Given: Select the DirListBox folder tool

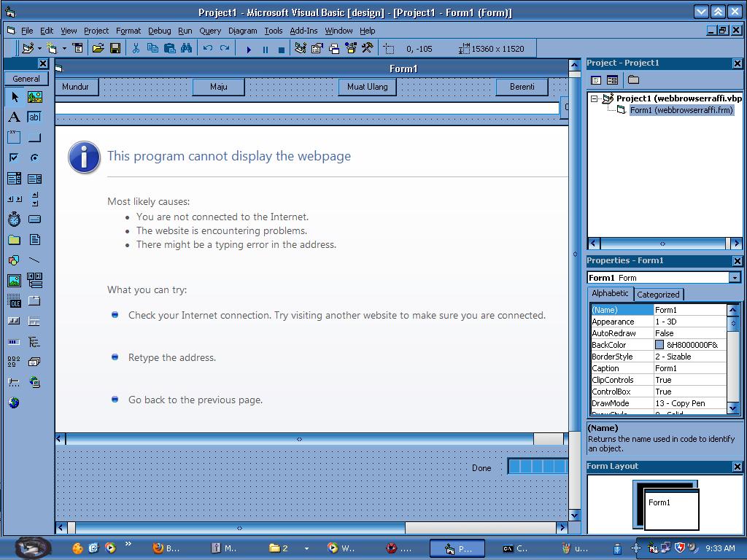Looking at the screenshot, I should coord(15,239).
